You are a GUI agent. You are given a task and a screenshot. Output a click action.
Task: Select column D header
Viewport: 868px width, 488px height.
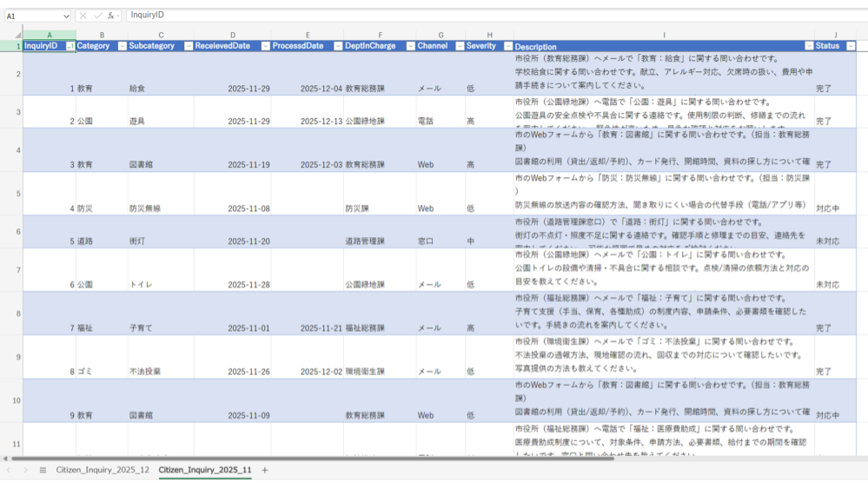pyautogui.click(x=231, y=34)
